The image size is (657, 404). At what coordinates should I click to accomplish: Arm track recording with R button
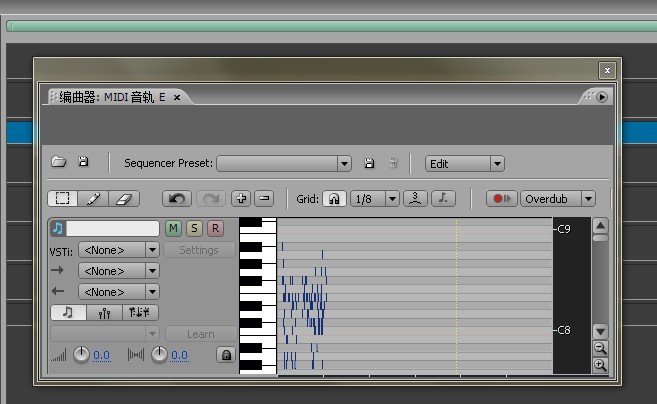215,228
